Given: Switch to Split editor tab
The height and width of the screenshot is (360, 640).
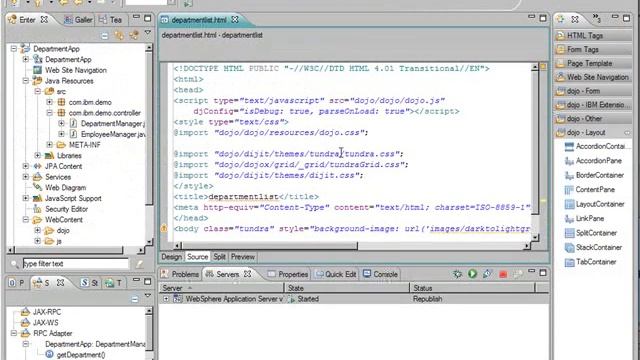Looking at the screenshot, I should click(x=219, y=257).
